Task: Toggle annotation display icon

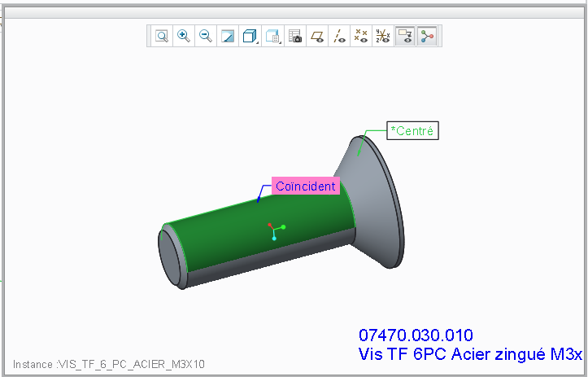Action: 405,36
